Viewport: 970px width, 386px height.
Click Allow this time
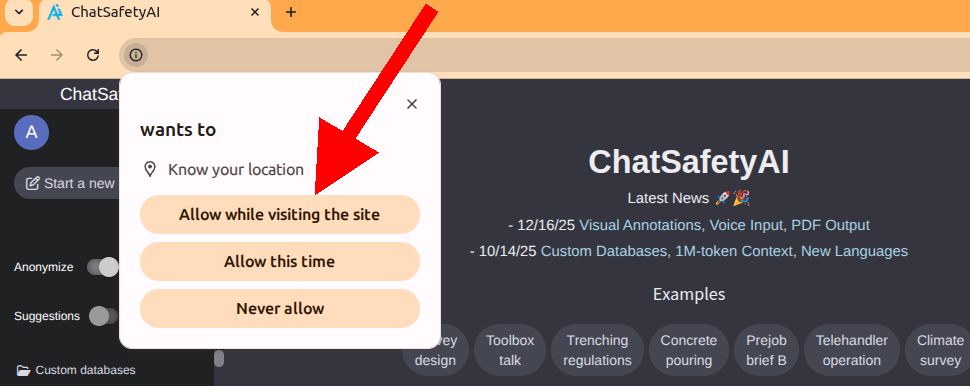[x=280, y=262]
